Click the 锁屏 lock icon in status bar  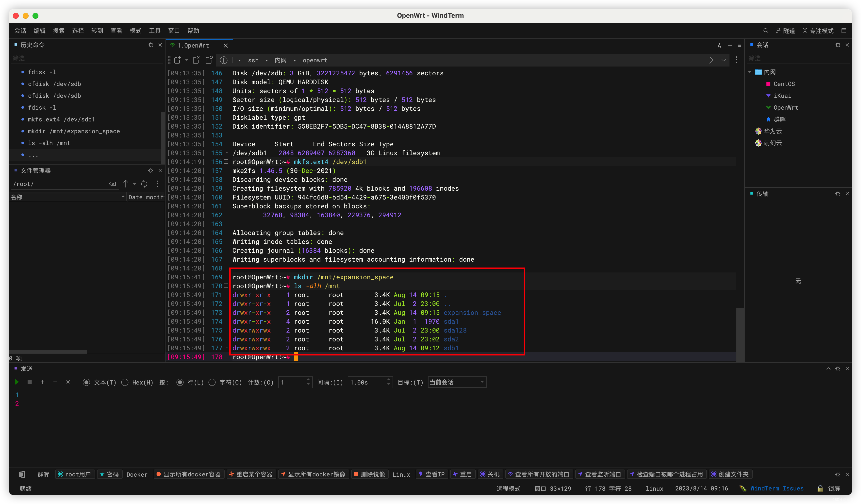tap(820, 488)
